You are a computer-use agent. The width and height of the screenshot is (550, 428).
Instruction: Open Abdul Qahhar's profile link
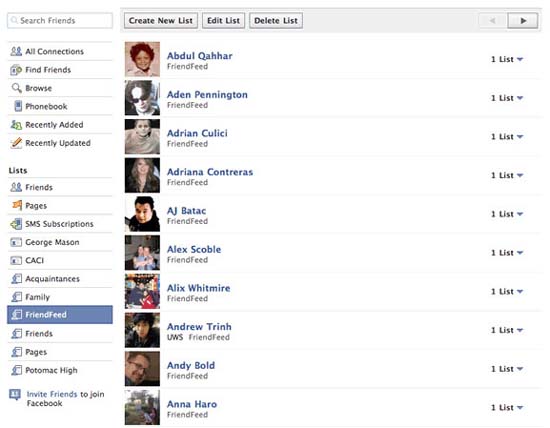tap(200, 56)
